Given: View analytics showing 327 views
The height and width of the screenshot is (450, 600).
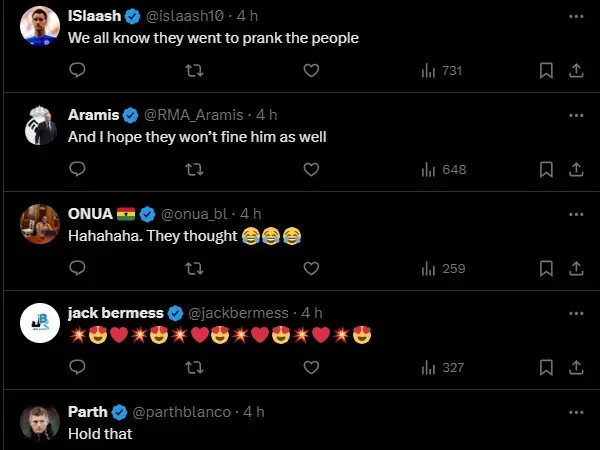Looking at the screenshot, I should click(443, 367).
